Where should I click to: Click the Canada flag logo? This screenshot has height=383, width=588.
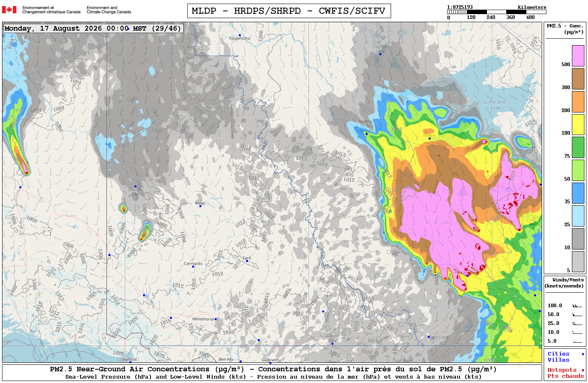coord(9,10)
